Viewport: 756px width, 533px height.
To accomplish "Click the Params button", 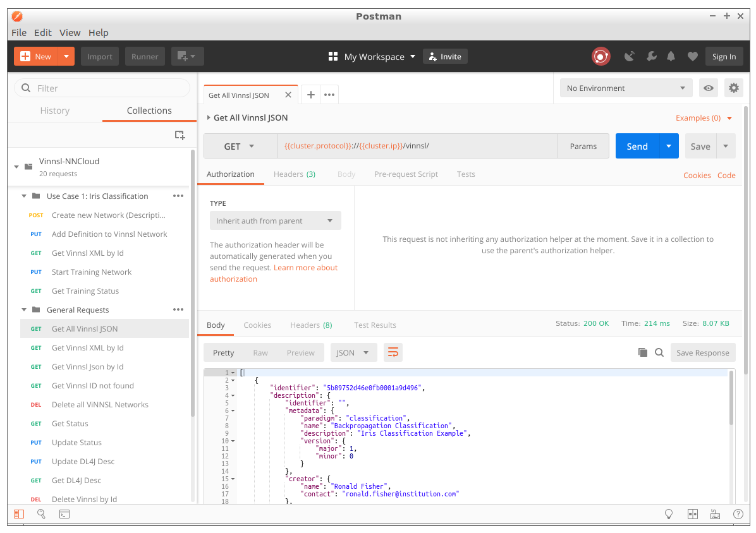I will pos(583,147).
